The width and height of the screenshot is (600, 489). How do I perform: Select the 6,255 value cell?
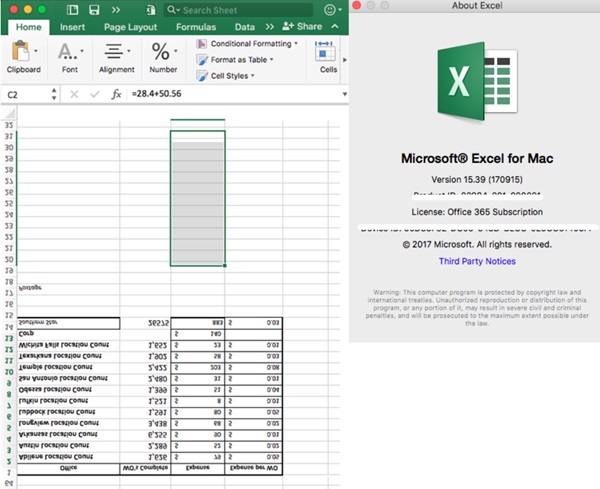pos(145,435)
